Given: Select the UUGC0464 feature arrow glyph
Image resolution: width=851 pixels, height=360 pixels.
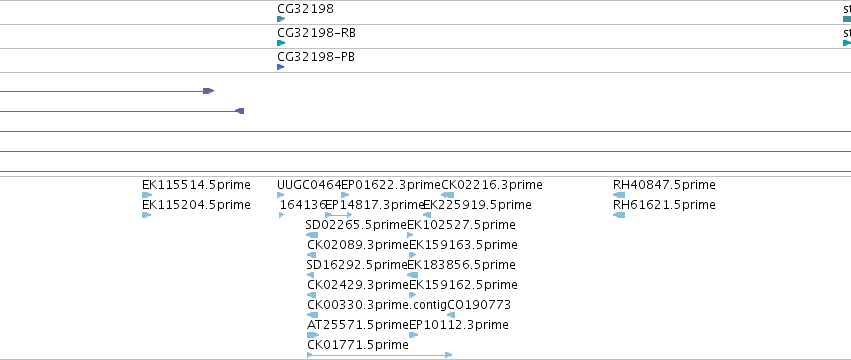Looking at the screenshot, I should coord(281,195).
